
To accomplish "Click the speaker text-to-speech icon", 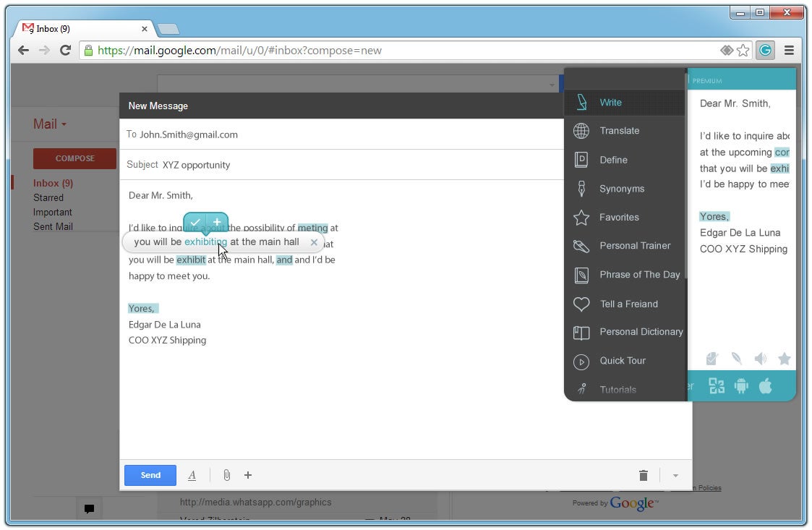I will point(760,359).
